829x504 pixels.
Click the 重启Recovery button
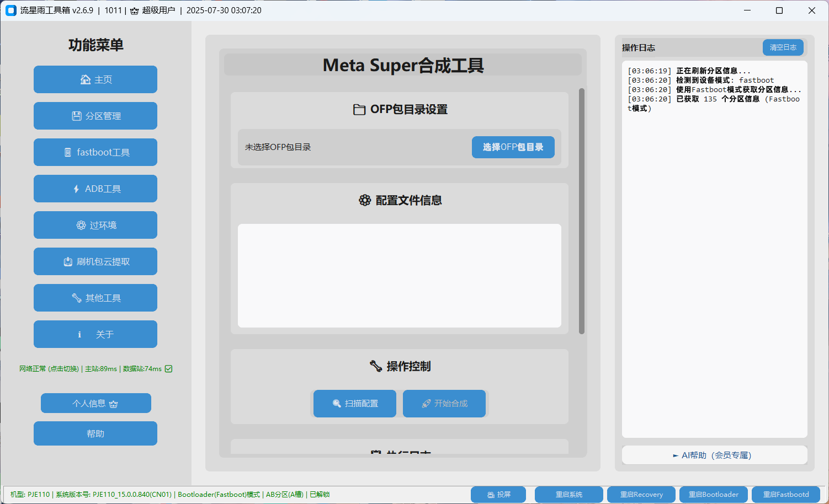coord(641,494)
